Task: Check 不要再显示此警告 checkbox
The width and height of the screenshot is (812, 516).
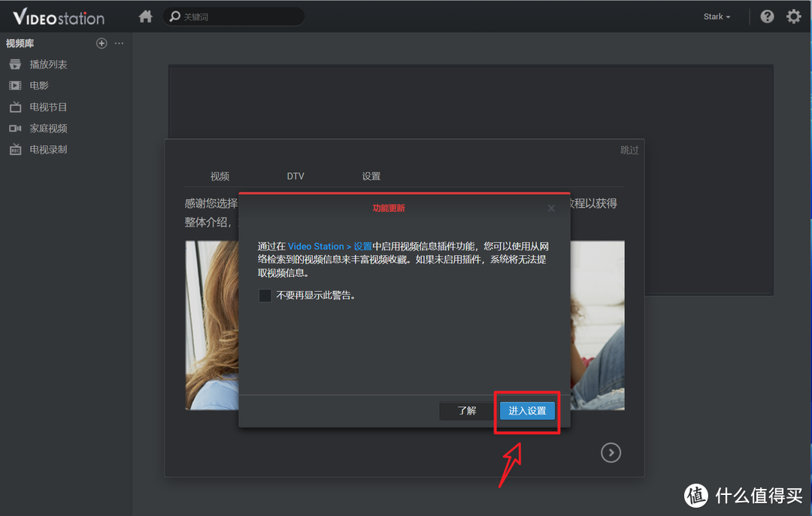Action: tap(265, 296)
